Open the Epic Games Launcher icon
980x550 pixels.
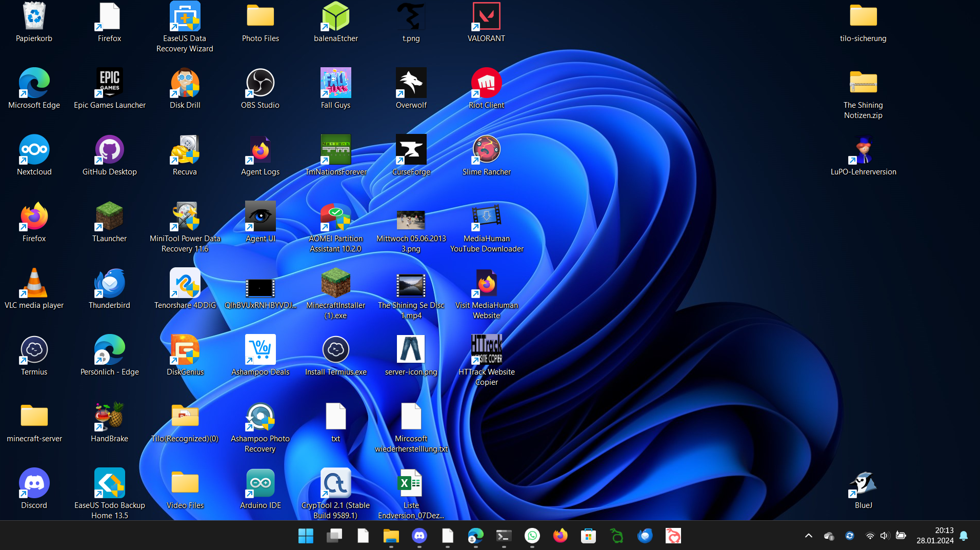(x=109, y=84)
